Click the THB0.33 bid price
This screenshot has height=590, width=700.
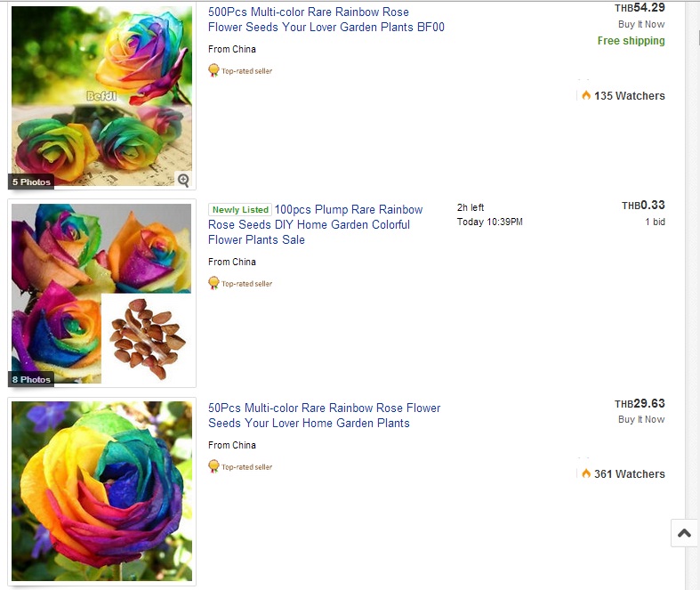tap(643, 205)
